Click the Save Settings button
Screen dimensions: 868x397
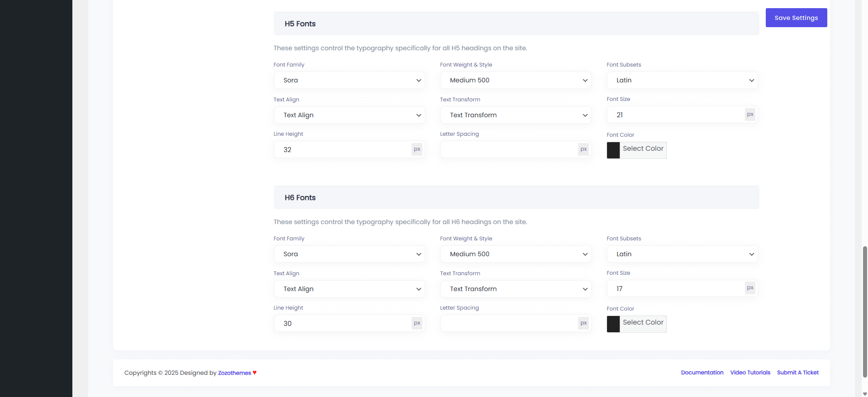tap(796, 18)
